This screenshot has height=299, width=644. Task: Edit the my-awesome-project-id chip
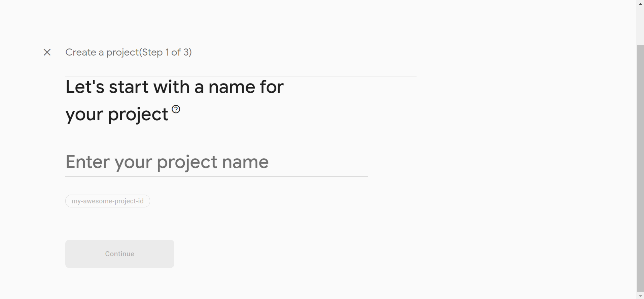(x=107, y=201)
